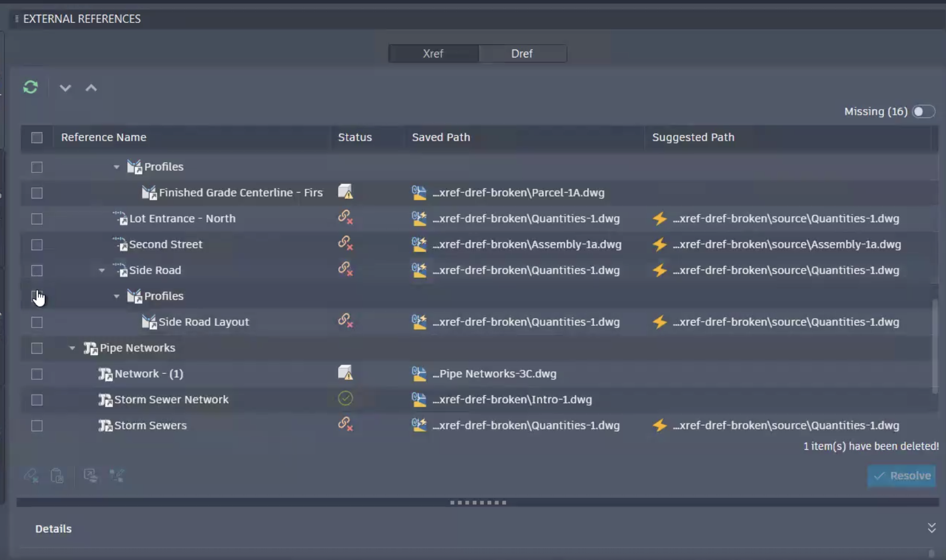This screenshot has height=560, width=946.
Task: Click lightning suggested path icon for Second Street
Action: [660, 245]
